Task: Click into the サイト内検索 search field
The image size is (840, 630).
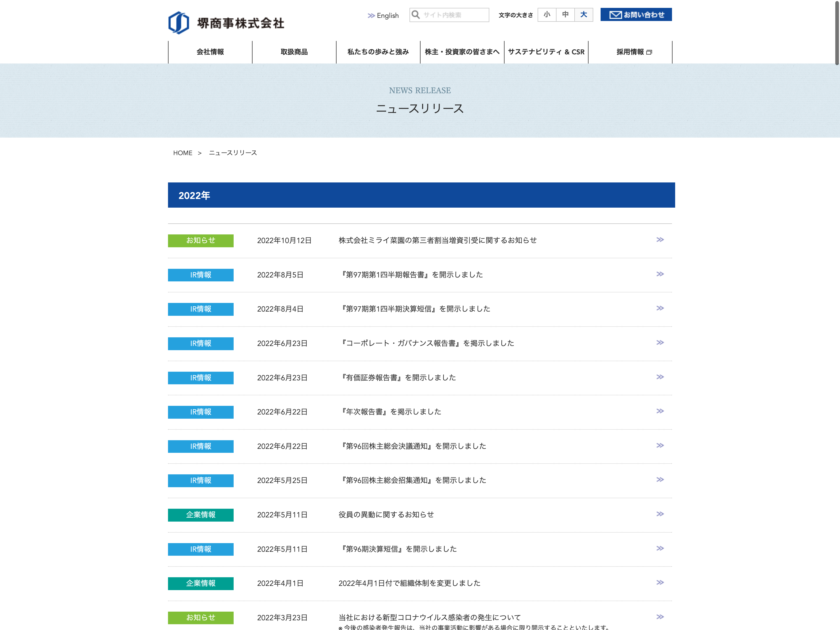Action: [454, 15]
